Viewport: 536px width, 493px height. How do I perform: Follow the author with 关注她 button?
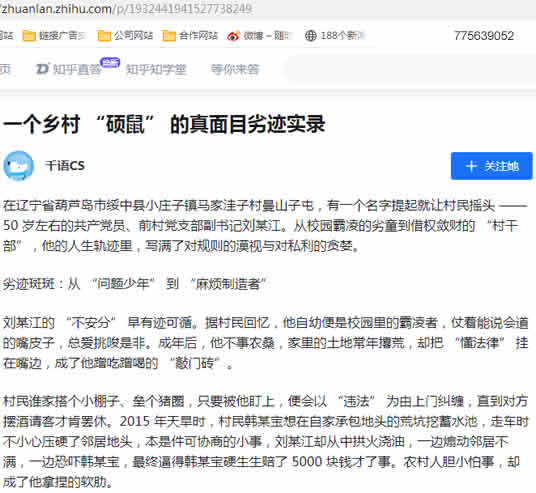(x=492, y=166)
